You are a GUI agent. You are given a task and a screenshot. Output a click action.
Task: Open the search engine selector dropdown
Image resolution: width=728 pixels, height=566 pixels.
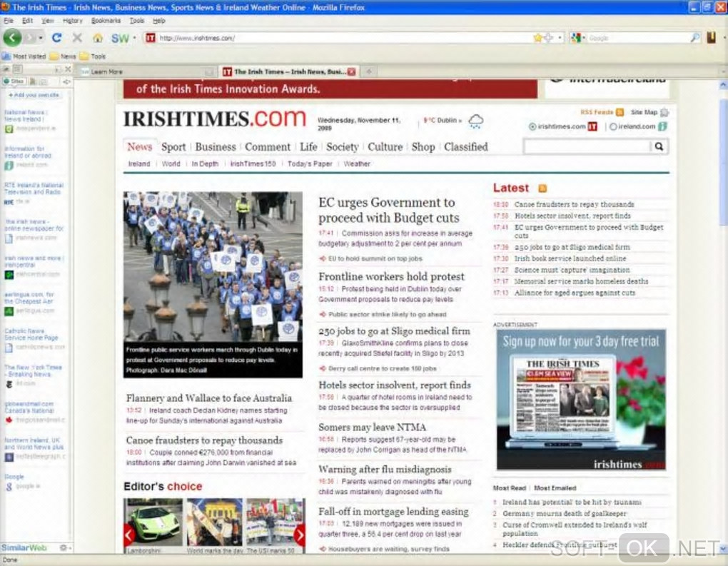tap(584, 38)
